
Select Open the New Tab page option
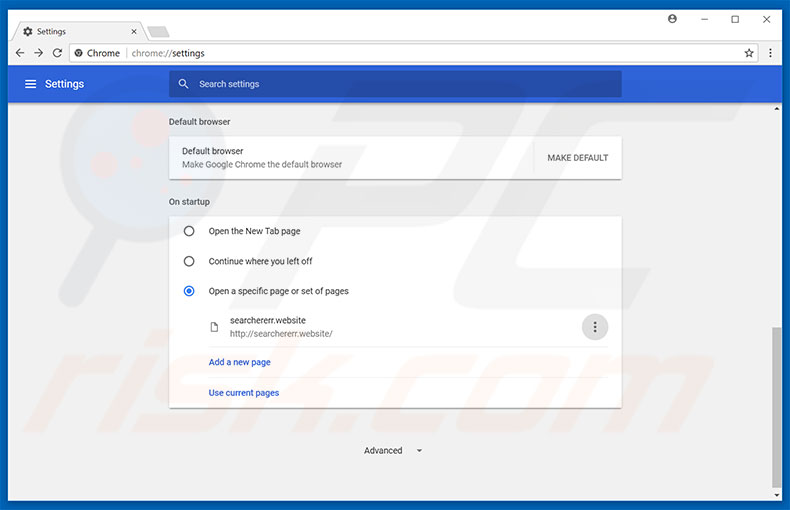pyautogui.click(x=189, y=231)
